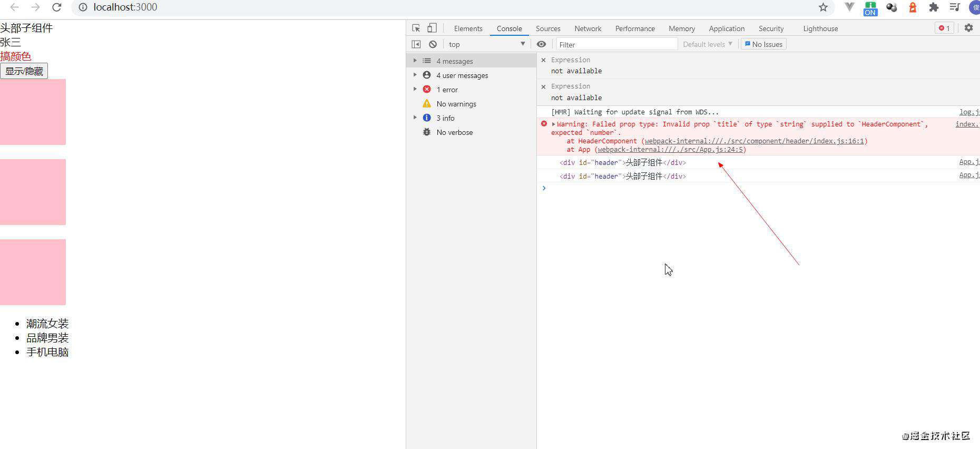
Task: Click the address bar localhost:3000
Action: [x=125, y=7]
